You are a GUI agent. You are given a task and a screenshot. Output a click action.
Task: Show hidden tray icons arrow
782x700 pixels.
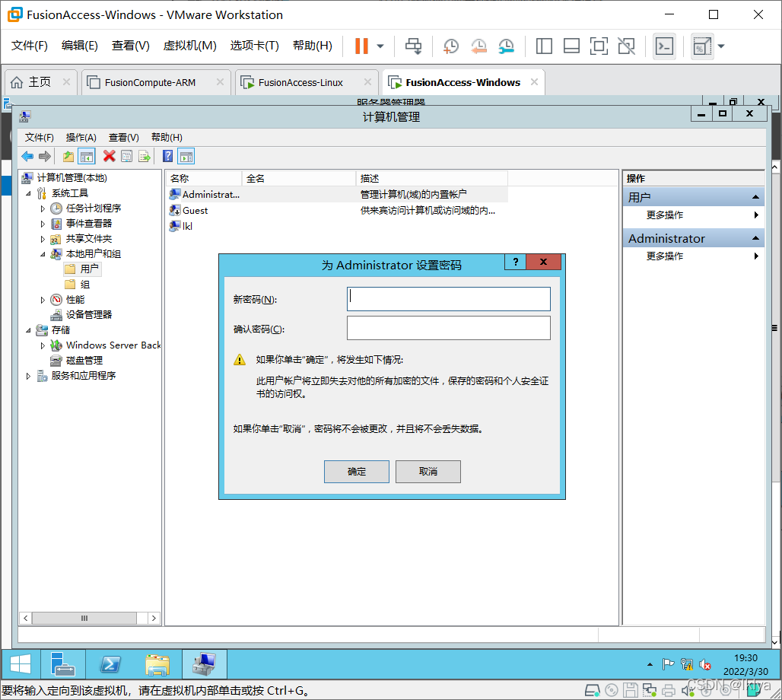pyautogui.click(x=650, y=664)
